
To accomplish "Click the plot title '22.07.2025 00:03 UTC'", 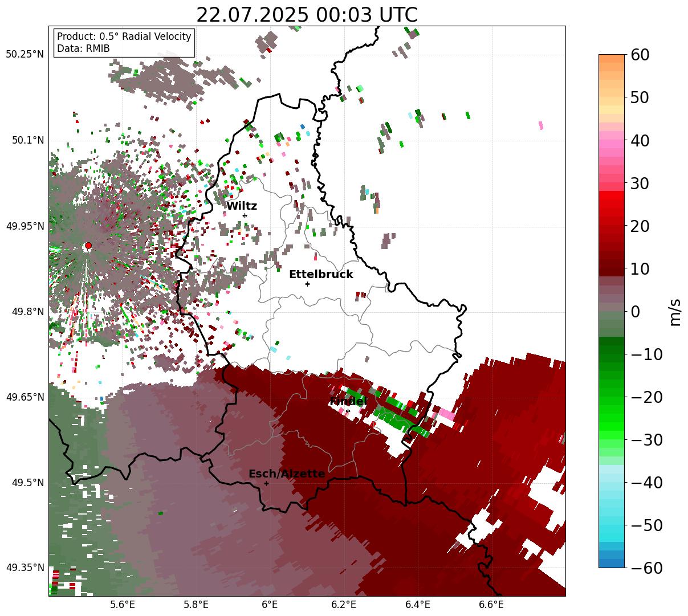I will coord(307,15).
